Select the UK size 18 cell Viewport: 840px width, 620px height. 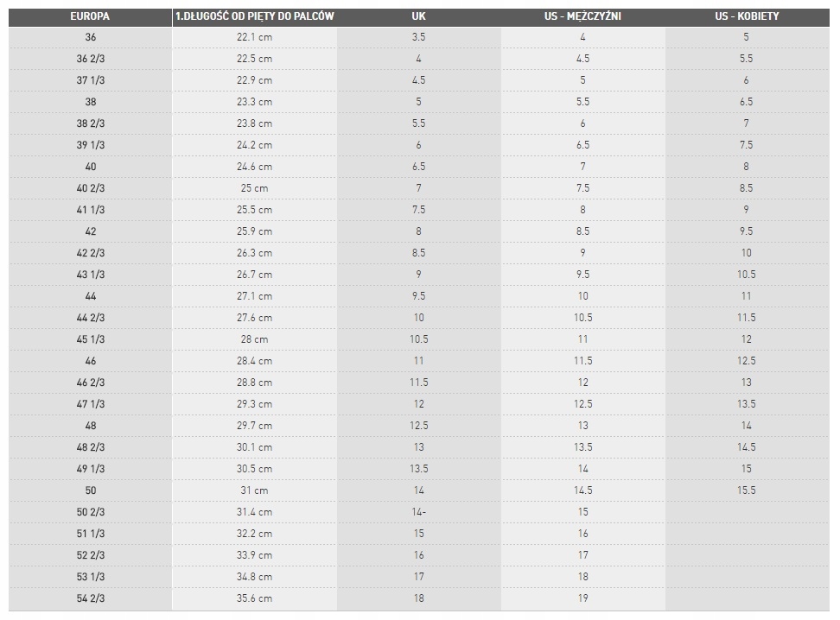[x=419, y=598]
